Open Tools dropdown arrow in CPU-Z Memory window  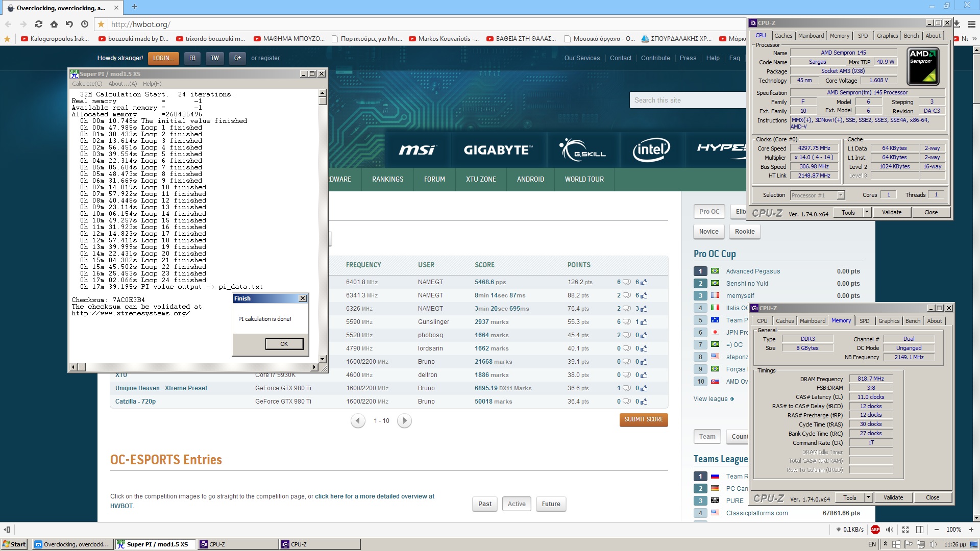pos(868,497)
